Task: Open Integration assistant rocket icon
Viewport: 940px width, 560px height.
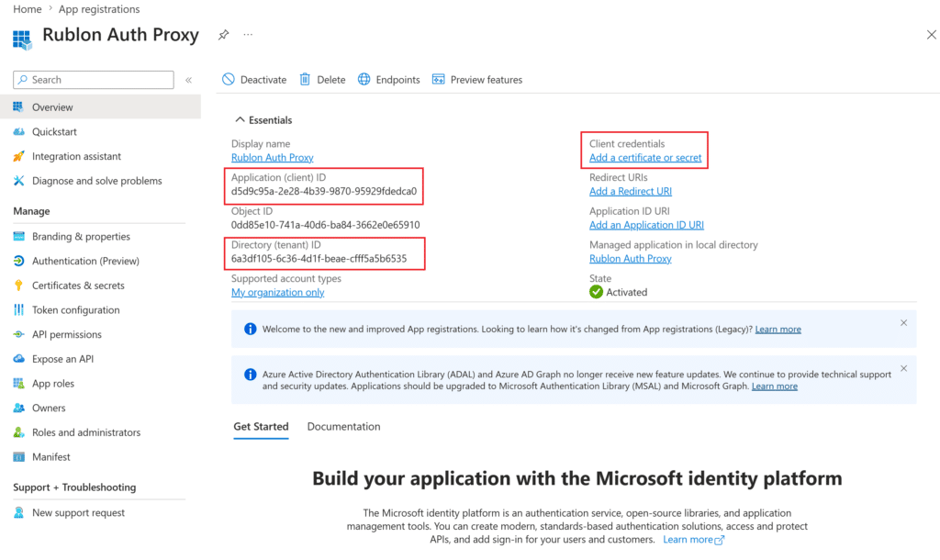Action: pos(18,156)
